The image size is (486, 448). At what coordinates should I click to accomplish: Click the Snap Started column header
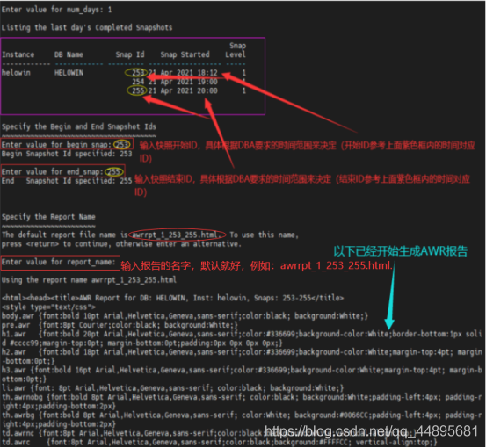pyautogui.click(x=185, y=54)
